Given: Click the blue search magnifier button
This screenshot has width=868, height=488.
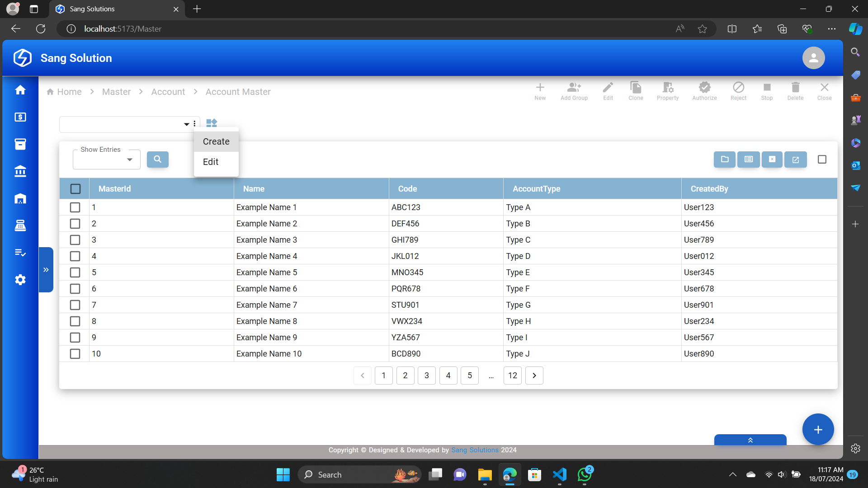Looking at the screenshot, I should 157,159.
